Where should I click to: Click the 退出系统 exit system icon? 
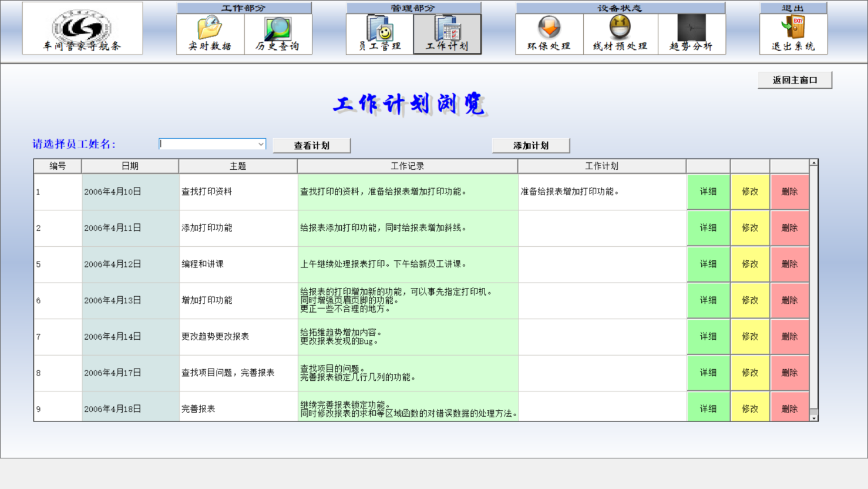pyautogui.click(x=793, y=34)
